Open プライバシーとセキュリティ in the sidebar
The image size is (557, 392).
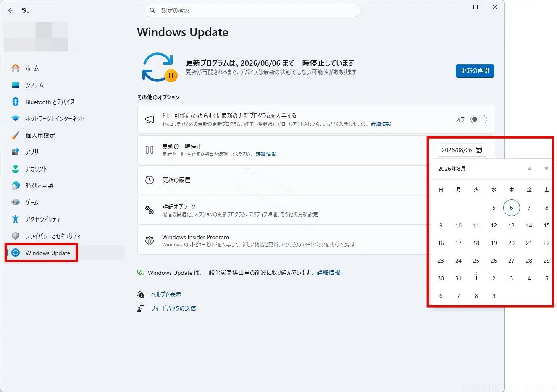65,236
